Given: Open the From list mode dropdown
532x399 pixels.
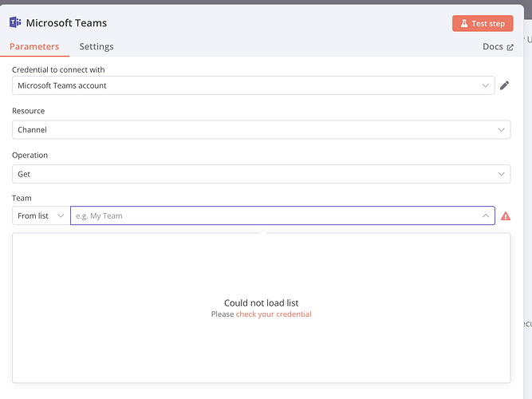Looking at the screenshot, I should 41,215.
